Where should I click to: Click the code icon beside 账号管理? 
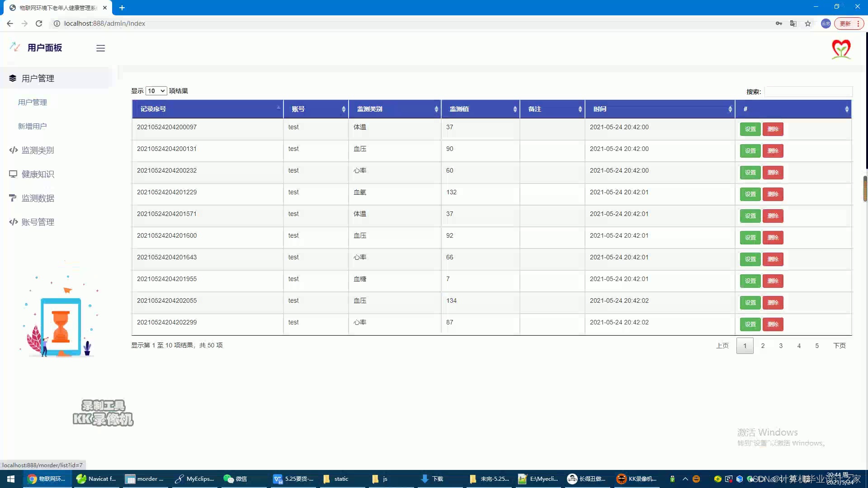pyautogui.click(x=13, y=222)
